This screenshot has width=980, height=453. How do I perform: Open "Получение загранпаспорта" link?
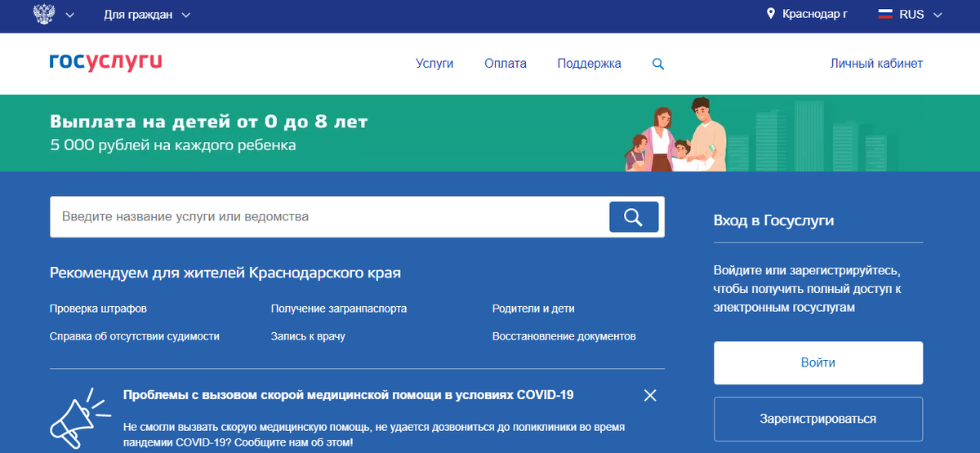pyautogui.click(x=339, y=309)
